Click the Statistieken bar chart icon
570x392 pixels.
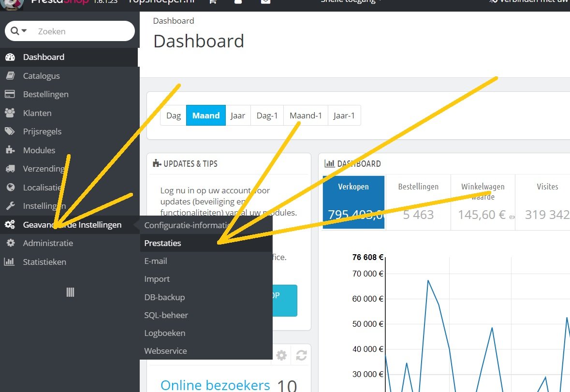[9, 261]
